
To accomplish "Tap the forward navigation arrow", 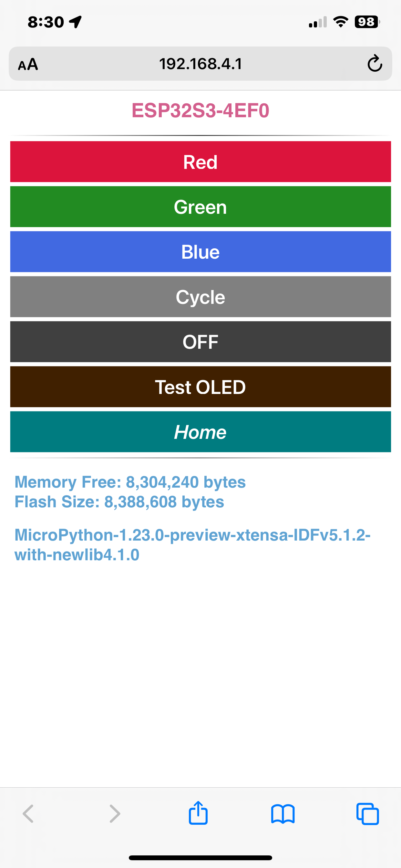I will 115,814.
